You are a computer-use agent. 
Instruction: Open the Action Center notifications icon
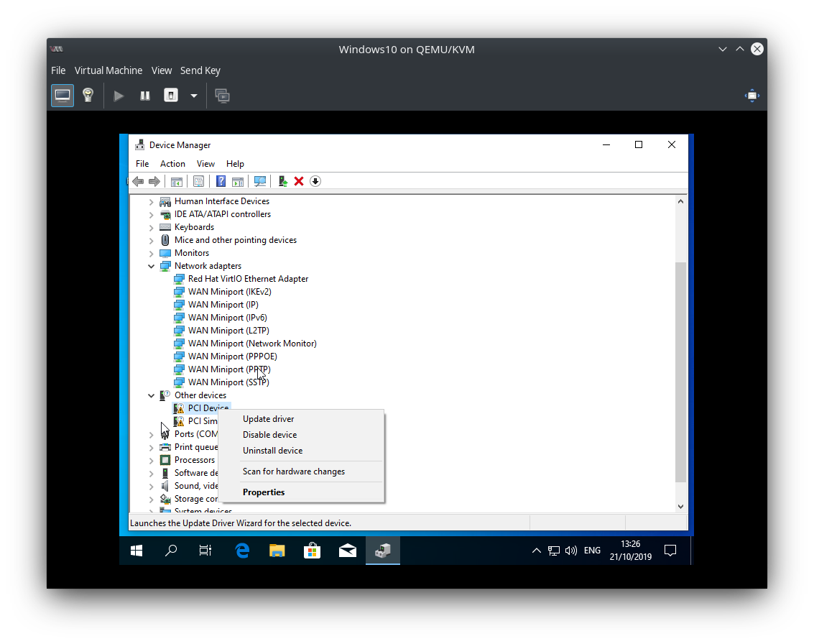670,551
